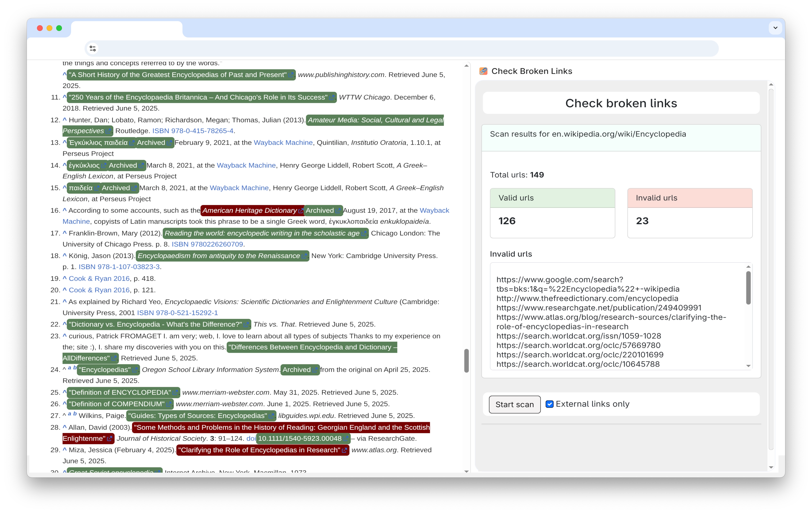Toggle the External links only checkbox
Image resolution: width=812 pixels, height=513 pixels.
pyautogui.click(x=549, y=404)
